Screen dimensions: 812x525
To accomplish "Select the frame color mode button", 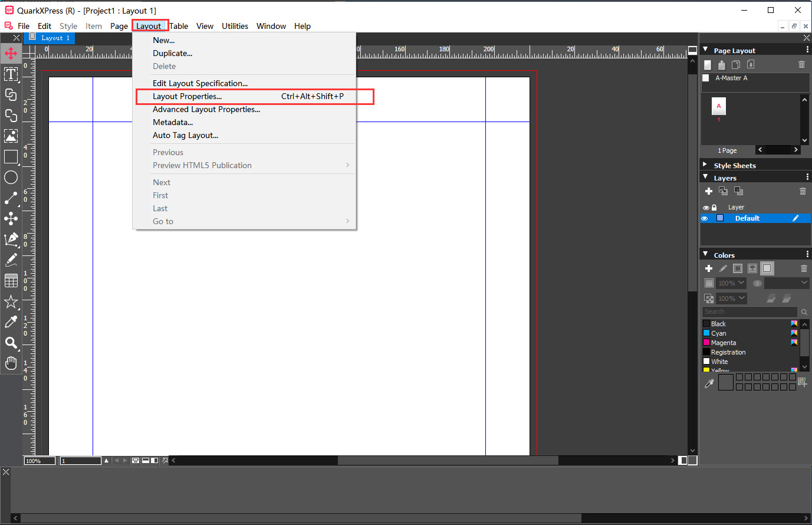I will [x=738, y=268].
